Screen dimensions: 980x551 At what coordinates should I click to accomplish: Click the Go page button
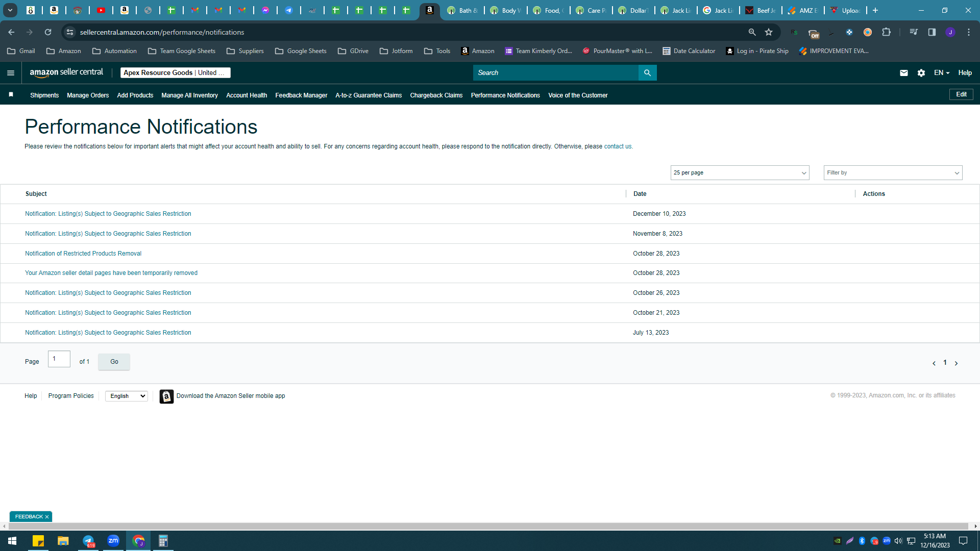[114, 362]
